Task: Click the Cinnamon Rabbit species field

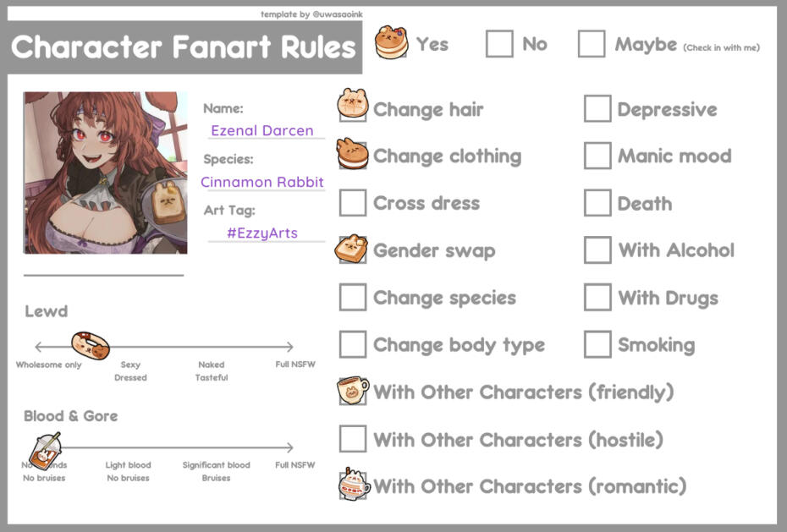Action: pos(262,182)
